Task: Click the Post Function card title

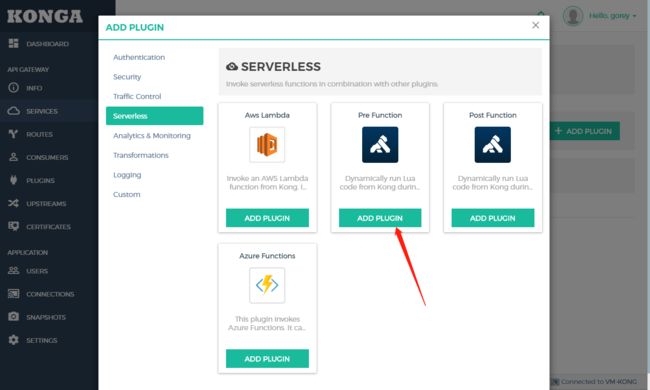Action: [x=492, y=115]
